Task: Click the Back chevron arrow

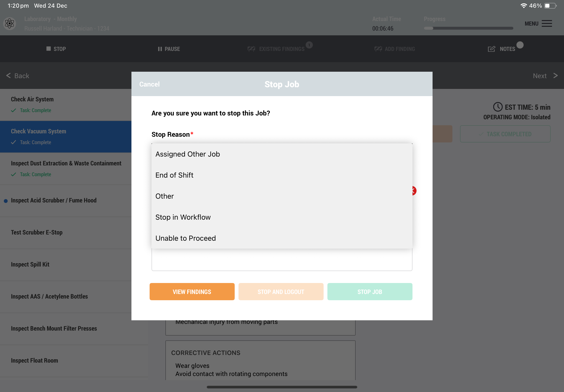Action: point(9,76)
